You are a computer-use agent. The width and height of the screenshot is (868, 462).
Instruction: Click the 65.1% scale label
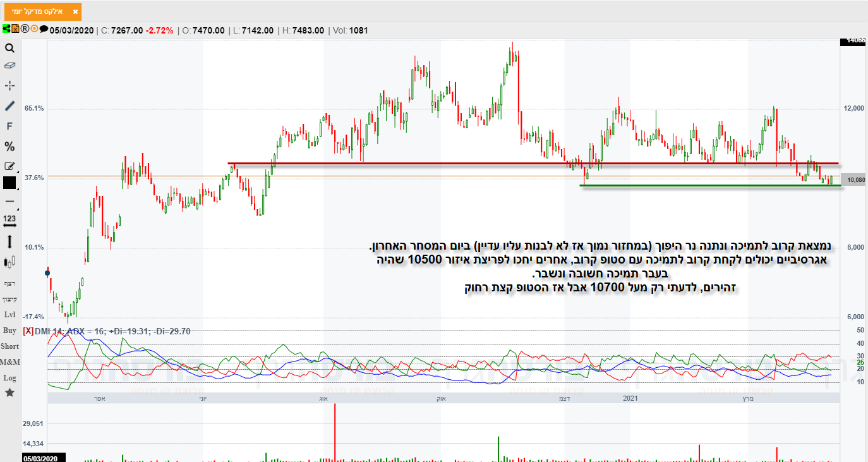(x=34, y=108)
